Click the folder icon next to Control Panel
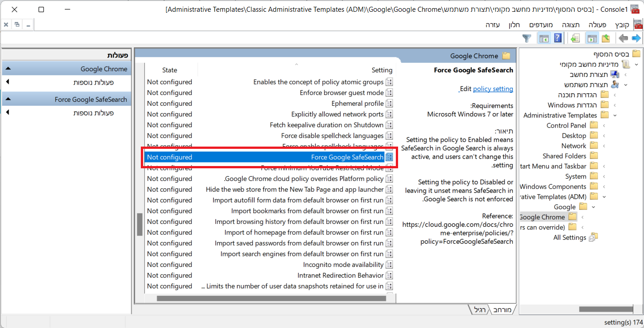 [x=594, y=125]
